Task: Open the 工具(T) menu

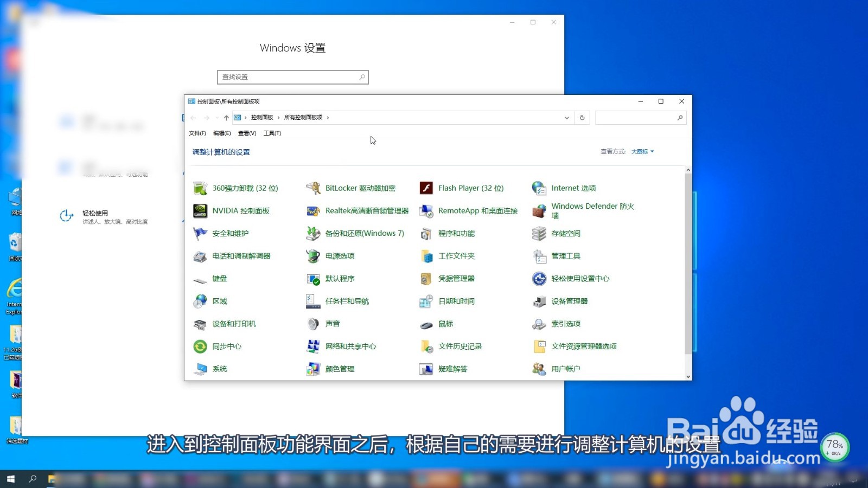Action: (x=272, y=133)
